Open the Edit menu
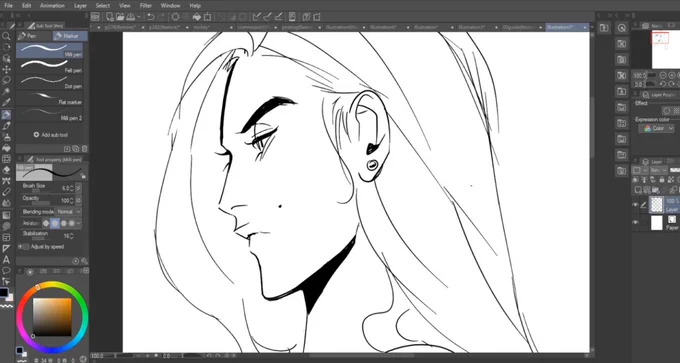 [26, 6]
